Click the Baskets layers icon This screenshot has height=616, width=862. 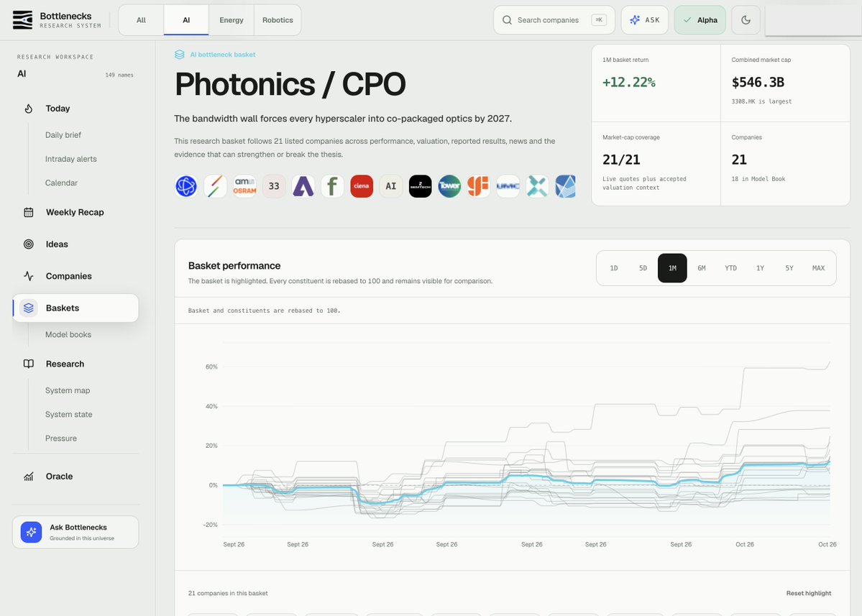click(x=29, y=308)
